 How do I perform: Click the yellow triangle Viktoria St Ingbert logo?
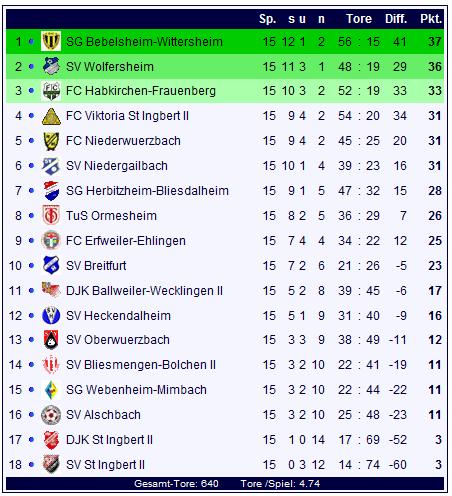[x=51, y=116]
